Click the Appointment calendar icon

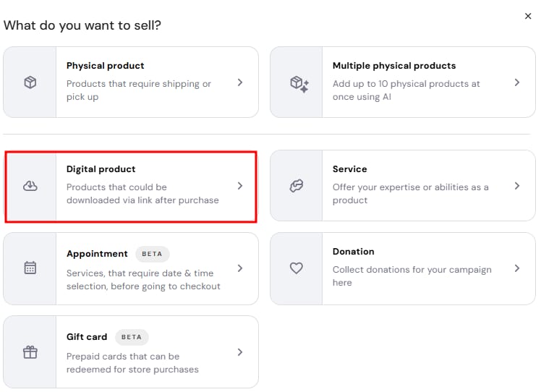pos(30,268)
